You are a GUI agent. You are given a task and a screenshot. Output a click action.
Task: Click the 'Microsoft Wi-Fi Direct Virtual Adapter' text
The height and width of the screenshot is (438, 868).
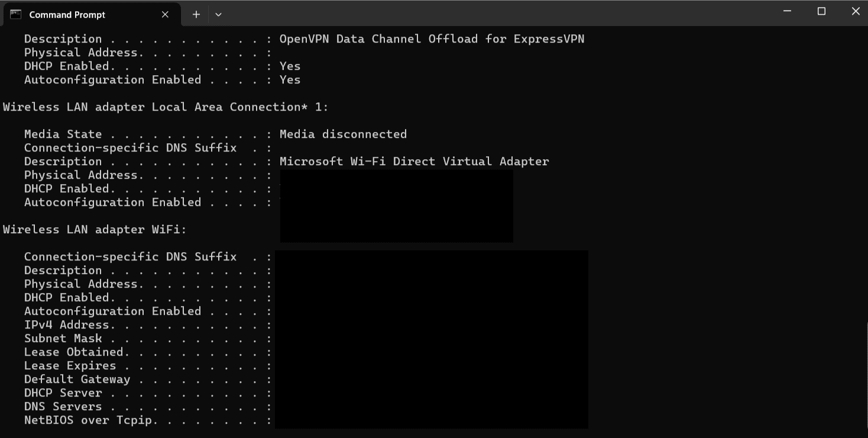click(414, 161)
